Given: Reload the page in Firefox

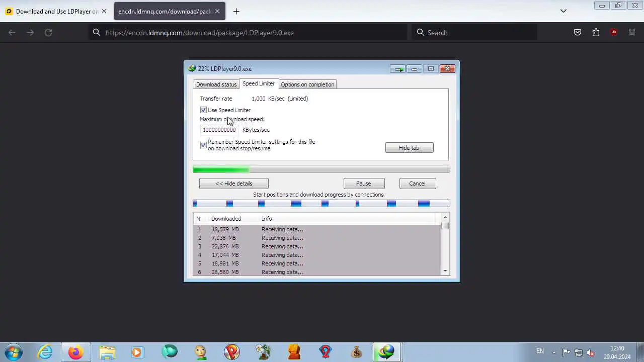Looking at the screenshot, I should [x=48, y=32].
